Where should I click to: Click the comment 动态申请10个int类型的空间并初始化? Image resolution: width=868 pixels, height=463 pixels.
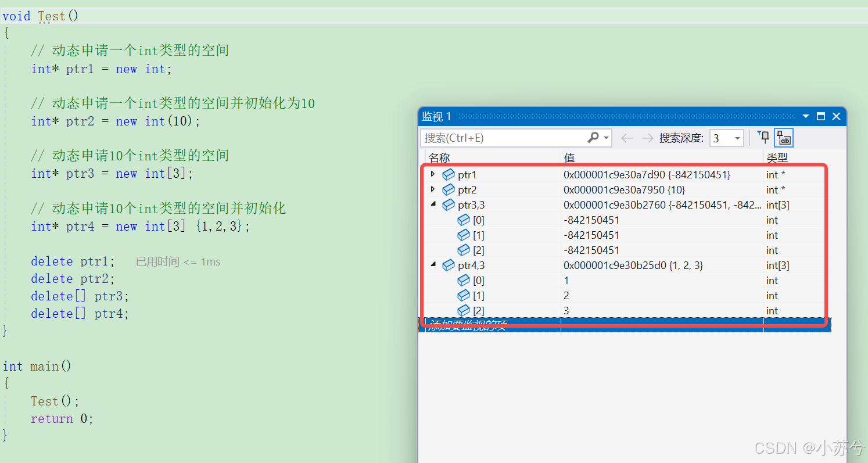coord(159,208)
